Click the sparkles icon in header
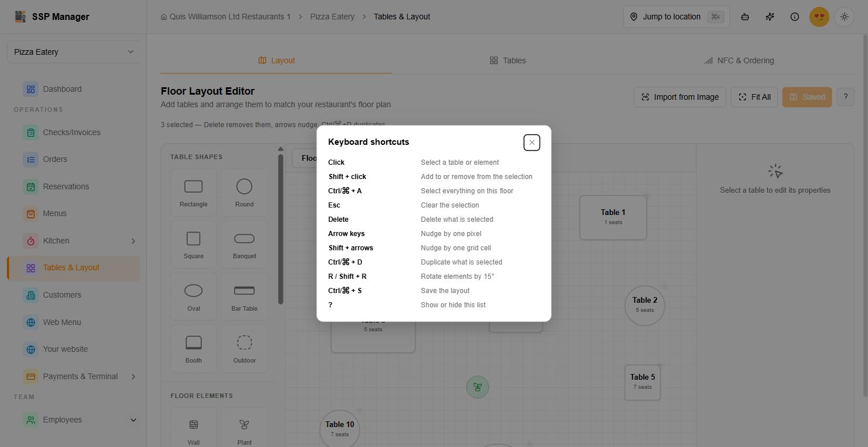 (x=770, y=17)
